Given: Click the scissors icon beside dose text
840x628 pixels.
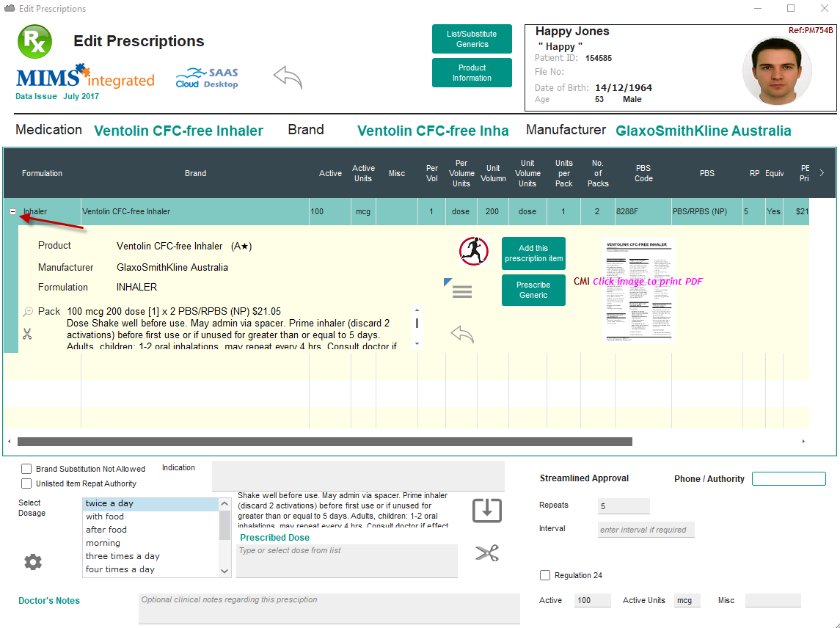Looking at the screenshot, I should tap(27, 335).
